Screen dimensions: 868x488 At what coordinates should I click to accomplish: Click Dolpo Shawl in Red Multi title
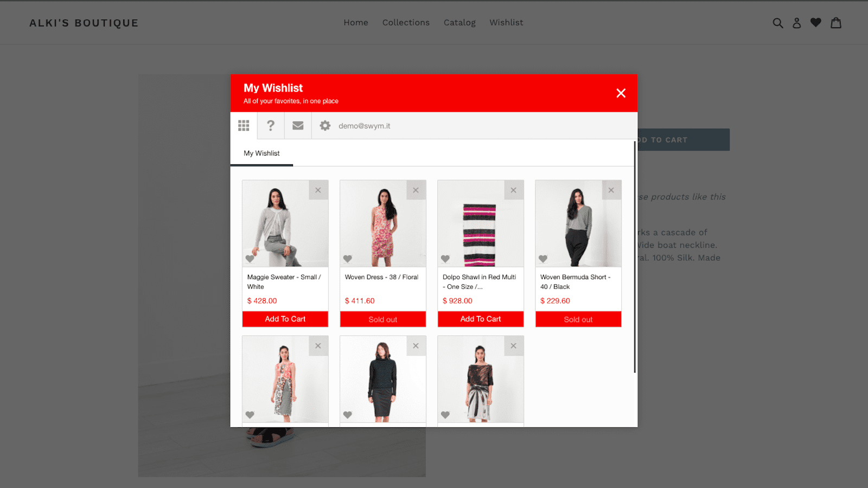[x=480, y=282]
